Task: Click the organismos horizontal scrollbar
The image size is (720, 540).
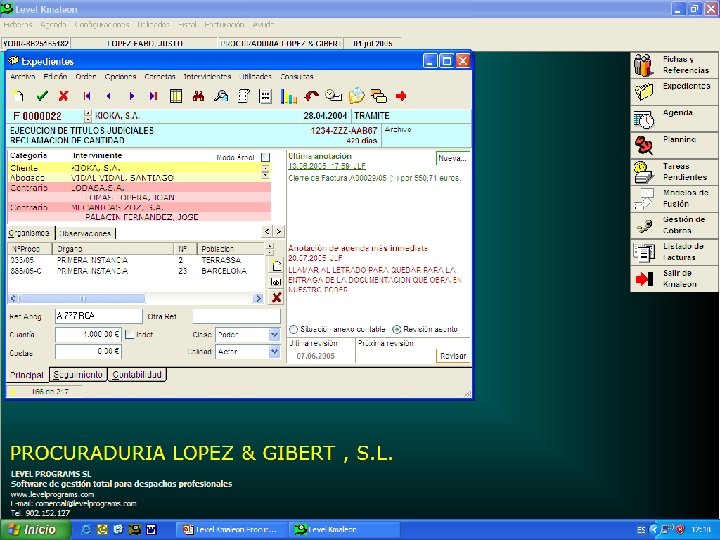Action: 136,298
